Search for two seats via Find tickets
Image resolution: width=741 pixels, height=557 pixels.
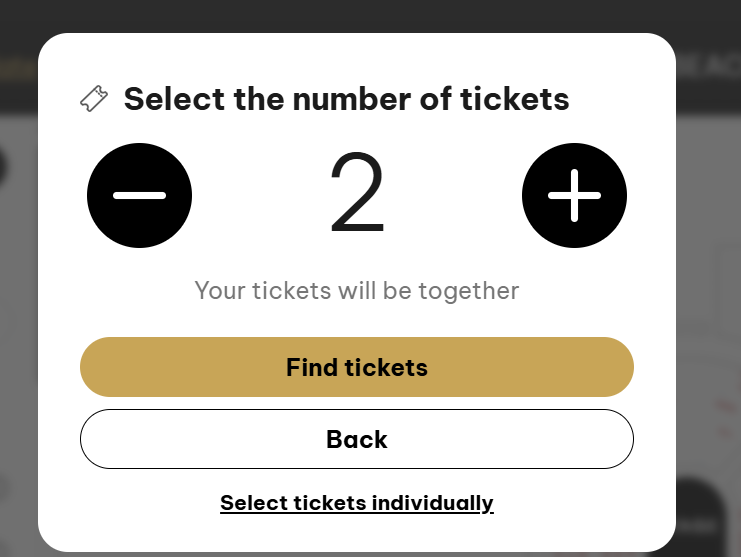coord(357,367)
